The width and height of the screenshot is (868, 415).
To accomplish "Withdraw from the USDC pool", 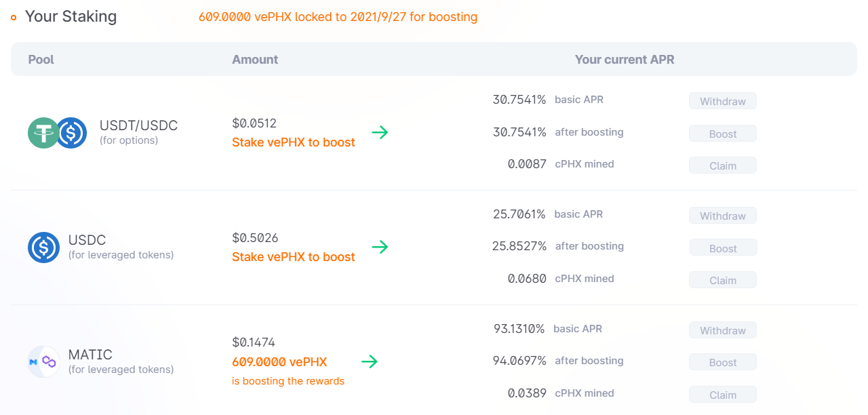I will click(x=723, y=216).
